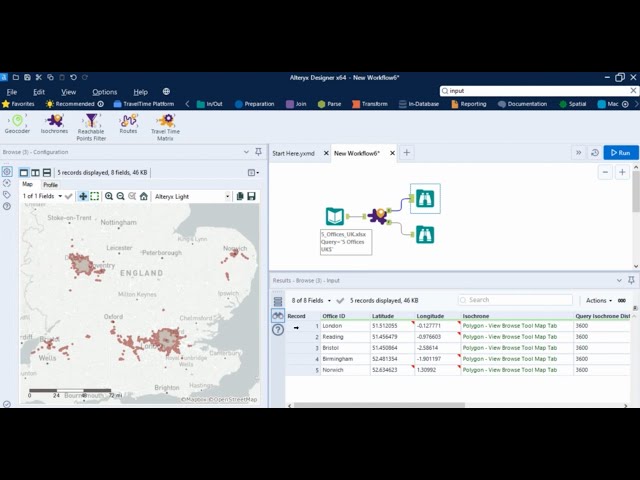
Task: Switch to side-by-side split view layout
Action: click(36, 173)
